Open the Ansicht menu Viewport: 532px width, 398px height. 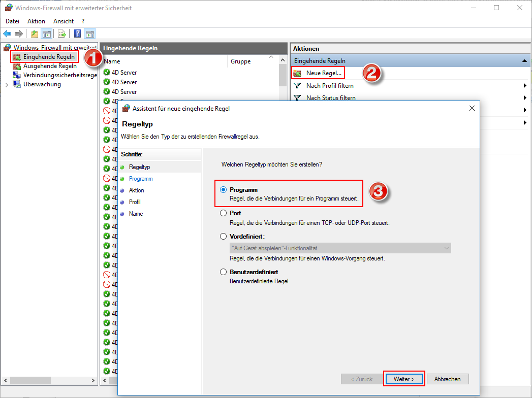tap(64, 21)
